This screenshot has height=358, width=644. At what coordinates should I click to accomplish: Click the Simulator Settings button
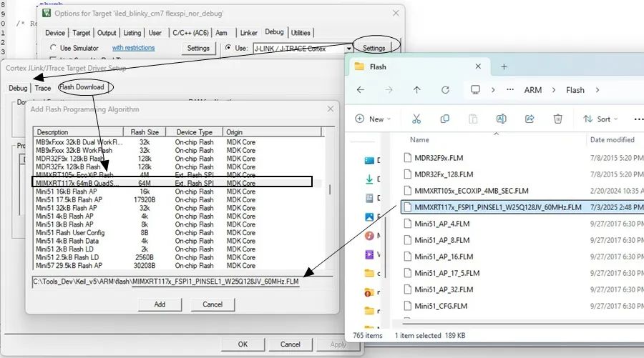(x=198, y=48)
